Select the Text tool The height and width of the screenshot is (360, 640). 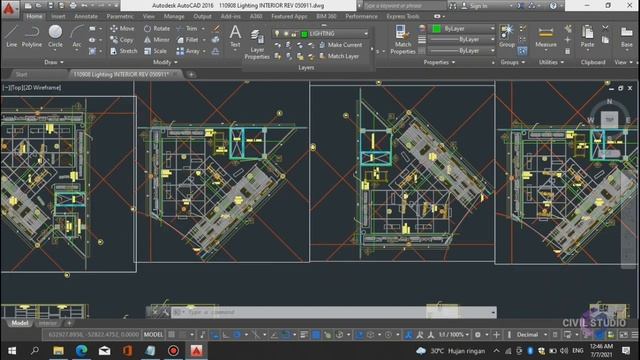[x=235, y=36]
